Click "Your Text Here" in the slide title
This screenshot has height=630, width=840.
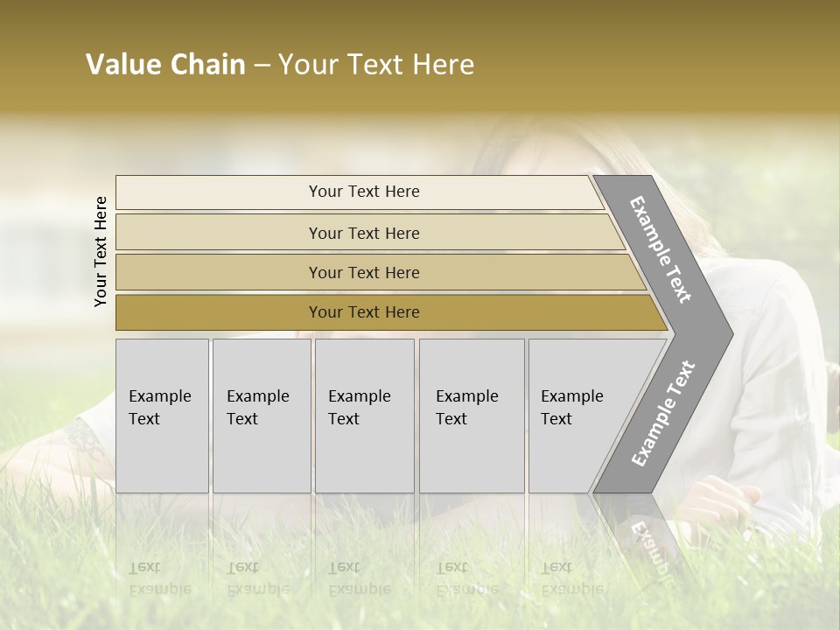click(x=376, y=65)
